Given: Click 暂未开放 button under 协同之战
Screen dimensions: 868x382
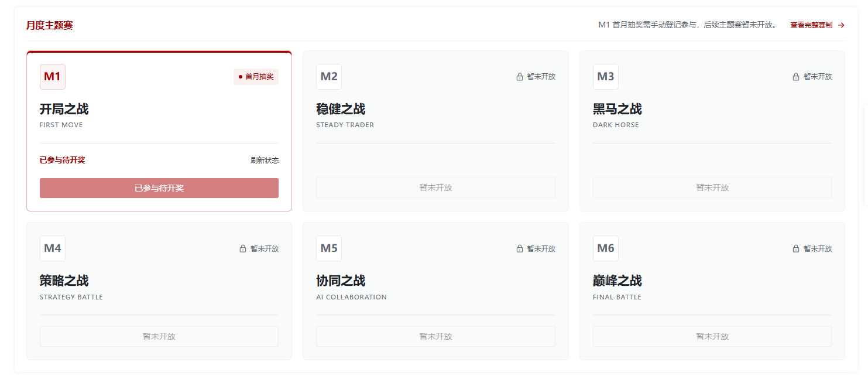Looking at the screenshot, I should [x=435, y=336].
